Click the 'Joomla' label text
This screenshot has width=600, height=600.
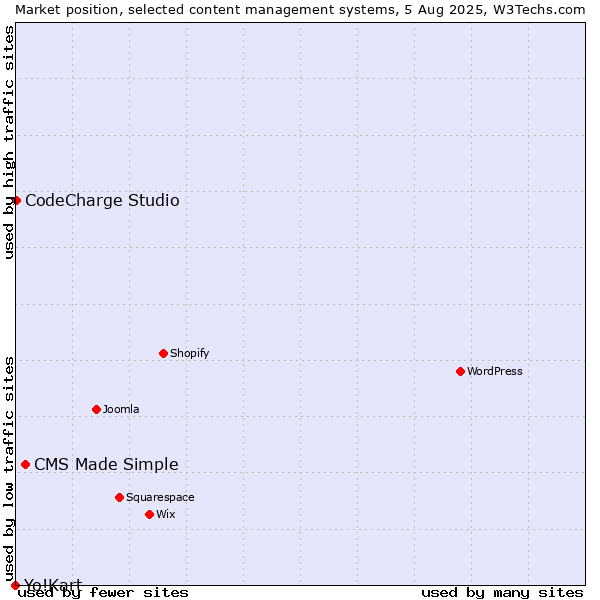point(121,409)
